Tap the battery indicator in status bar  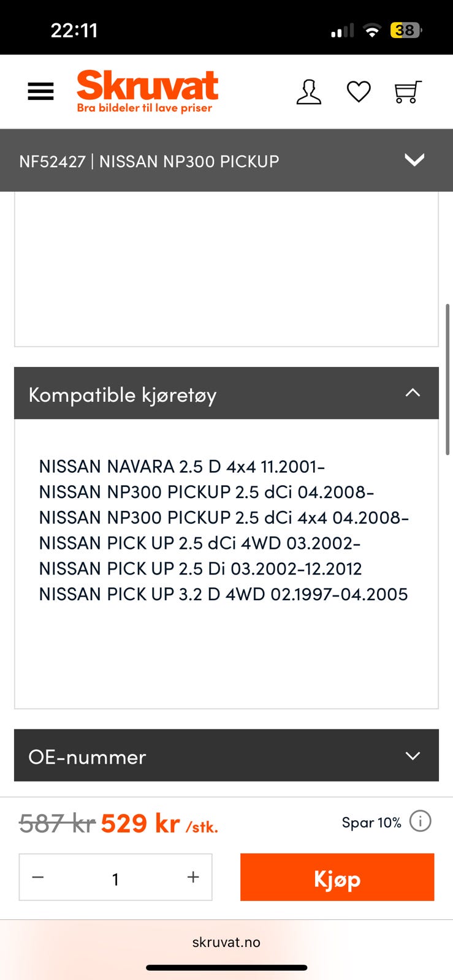click(x=406, y=30)
